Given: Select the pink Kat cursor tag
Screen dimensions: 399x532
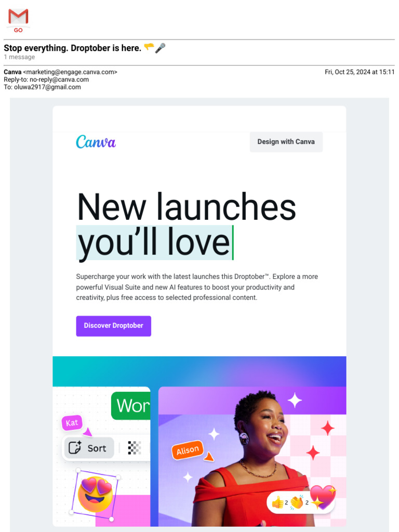Looking at the screenshot, I should 72,423.
